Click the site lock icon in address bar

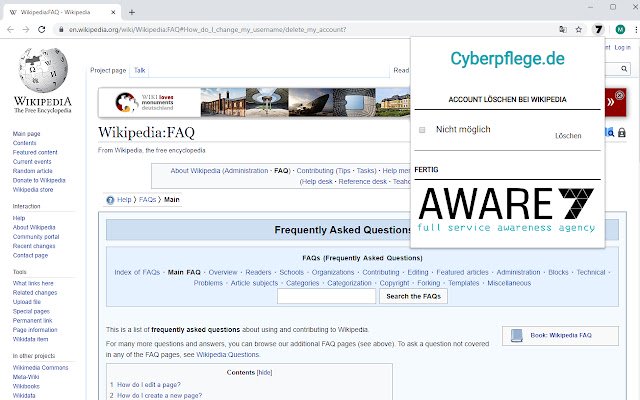[61, 29]
